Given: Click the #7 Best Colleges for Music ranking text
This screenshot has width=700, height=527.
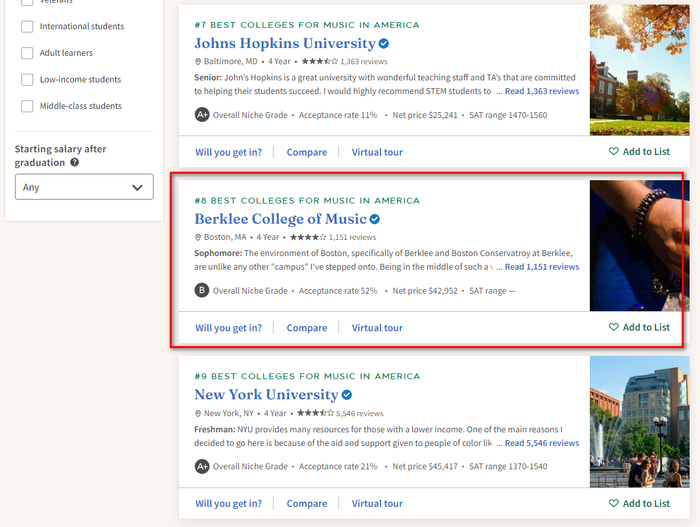Looking at the screenshot, I should [x=307, y=25].
